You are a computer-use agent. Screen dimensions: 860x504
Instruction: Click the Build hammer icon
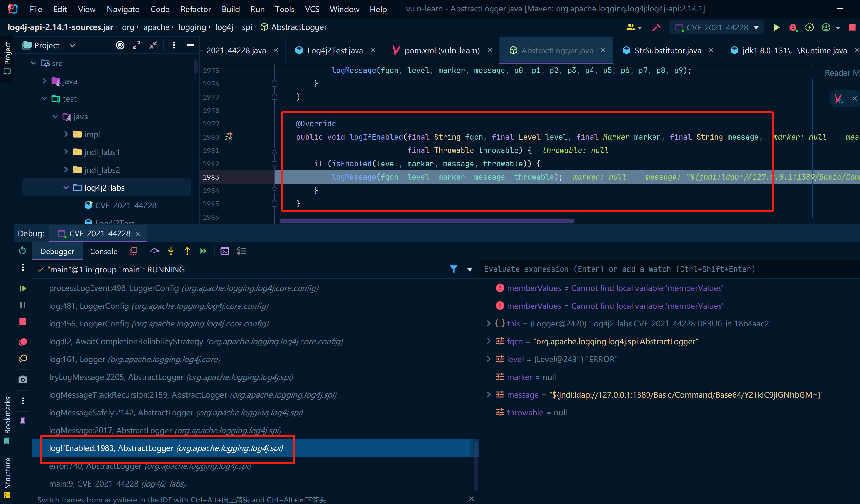656,27
